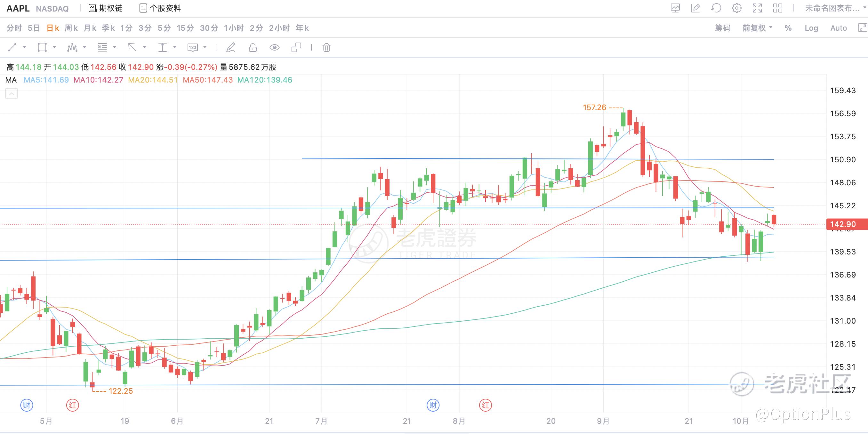Select 3分 interval
The image size is (868, 434).
(x=145, y=28)
